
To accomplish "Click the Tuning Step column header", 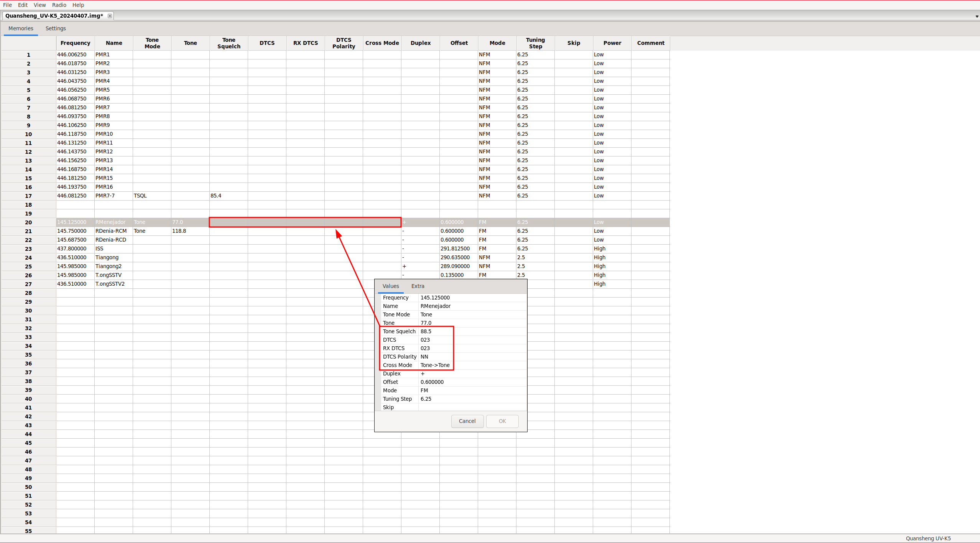I will pos(535,43).
